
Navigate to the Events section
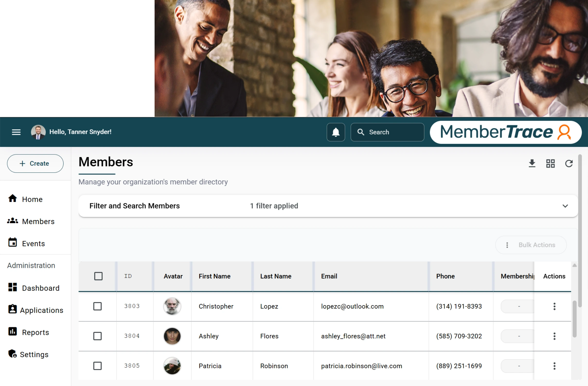(x=33, y=243)
